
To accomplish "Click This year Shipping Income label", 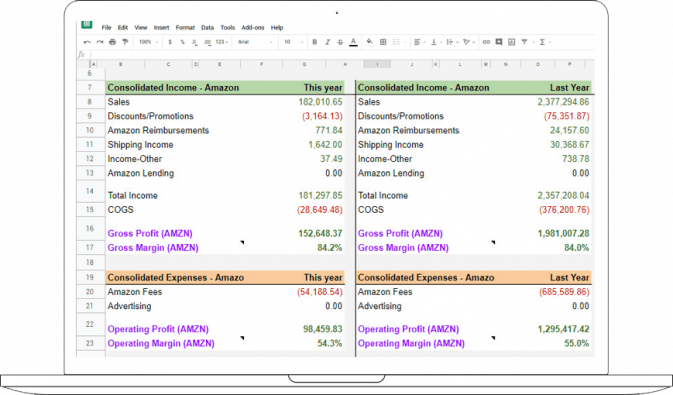I will (x=140, y=145).
